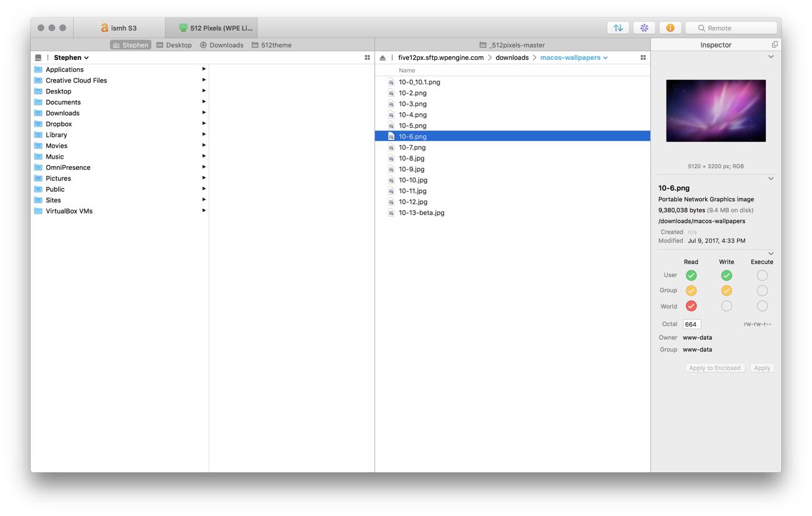The image size is (812, 516).
Task: Toggle World Write permission
Action: (x=726, y=306)
